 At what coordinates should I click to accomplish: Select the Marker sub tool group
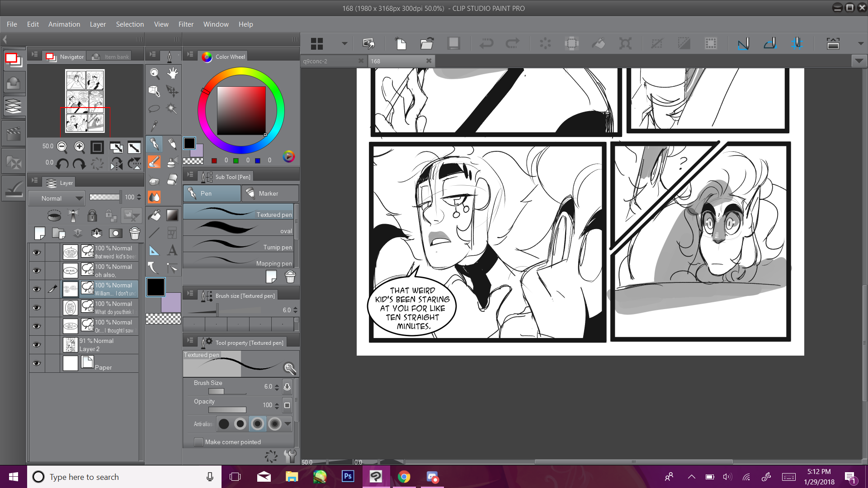[269, 193]
